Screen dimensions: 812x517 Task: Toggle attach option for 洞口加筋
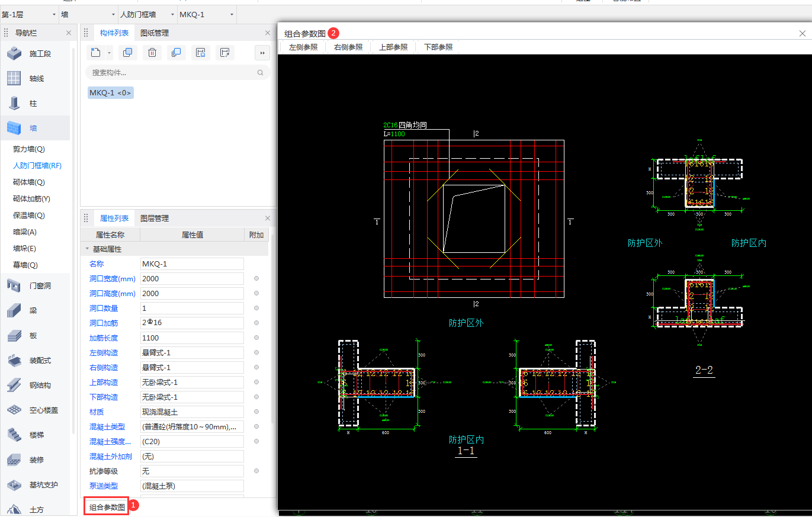click(256, 323)
